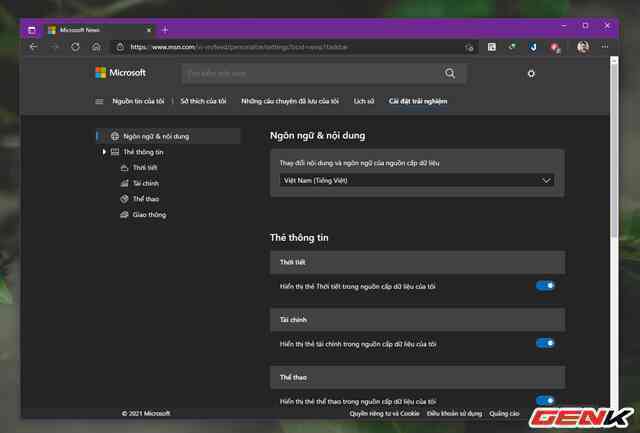
Task: Open the Collections toolbar icon
Action: tap(492, 47)
